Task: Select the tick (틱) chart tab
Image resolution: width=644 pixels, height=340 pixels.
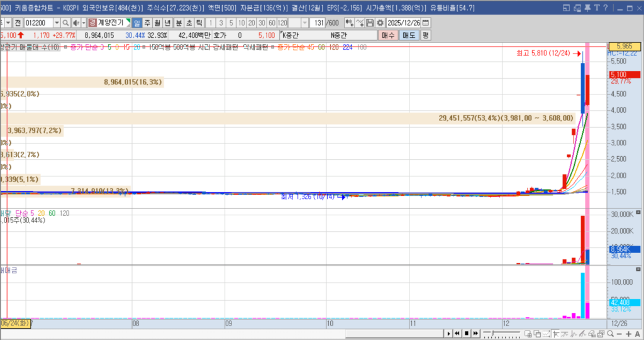Action: [199, 23]
